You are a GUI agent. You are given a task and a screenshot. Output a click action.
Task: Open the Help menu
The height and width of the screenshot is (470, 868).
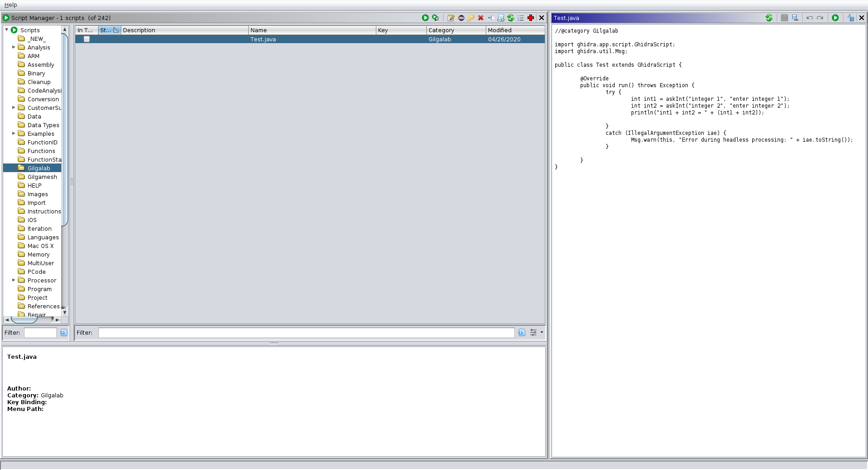pos(10,5)
